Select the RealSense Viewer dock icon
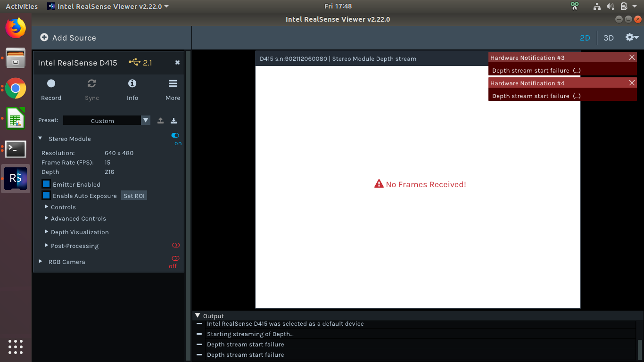 tap(16, 178)
